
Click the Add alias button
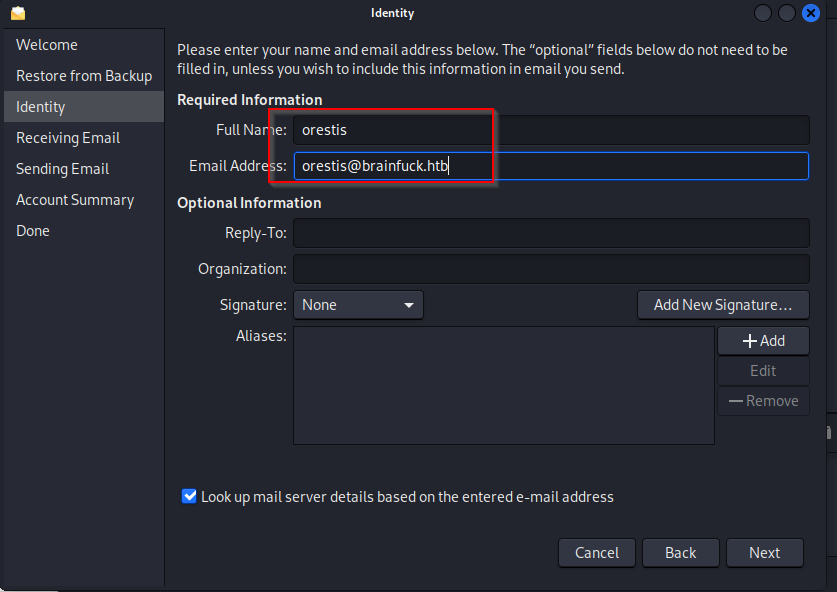pyautogui.click(x=763, y=341)
